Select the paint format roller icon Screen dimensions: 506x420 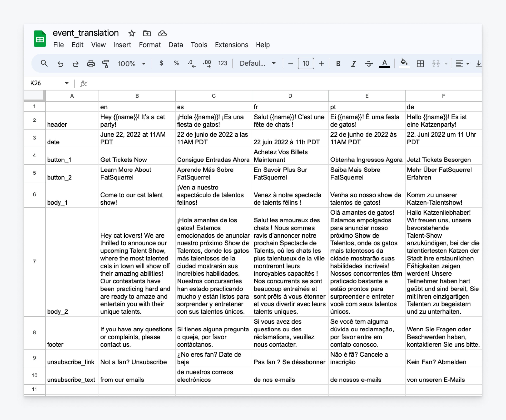106,64
